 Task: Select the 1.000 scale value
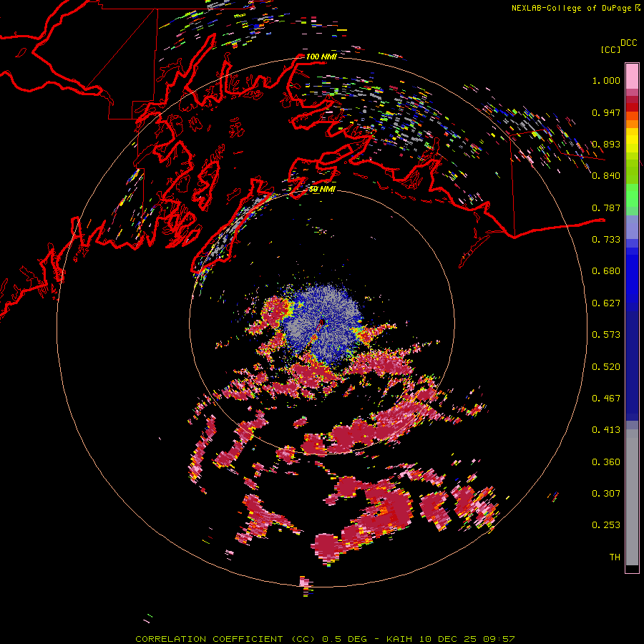[606, 80]
